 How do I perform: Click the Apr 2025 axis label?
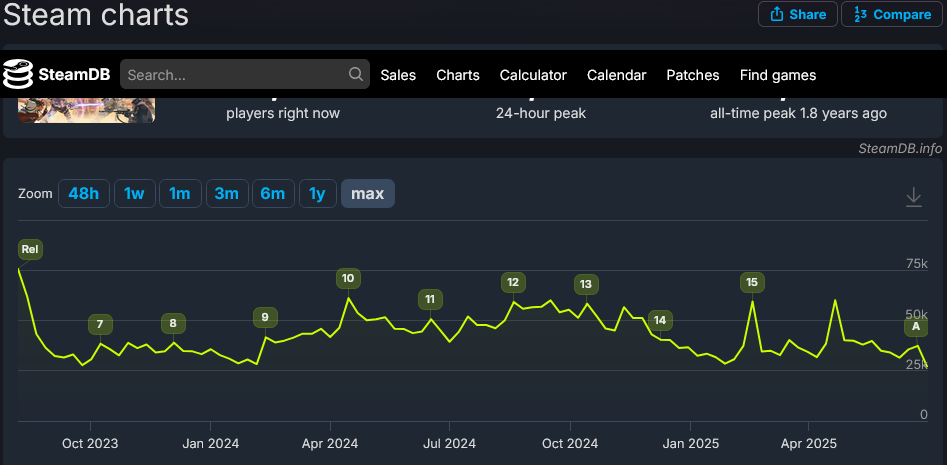coord(809,444)
